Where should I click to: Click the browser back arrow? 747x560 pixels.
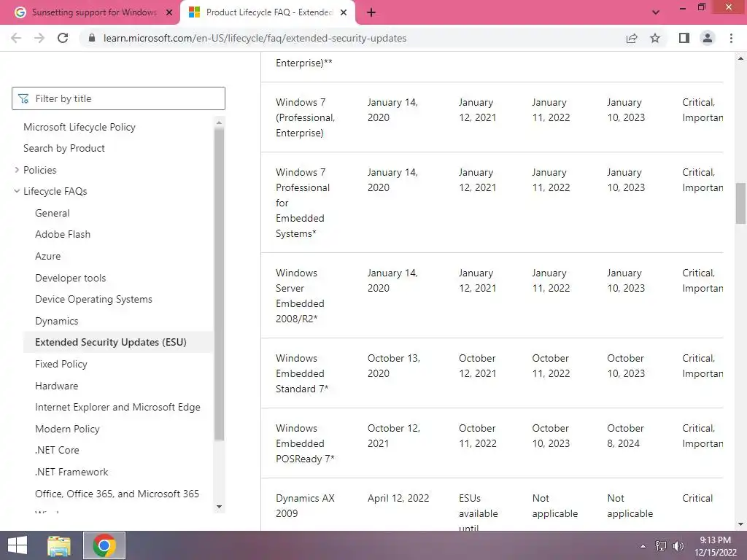[16, 38]
